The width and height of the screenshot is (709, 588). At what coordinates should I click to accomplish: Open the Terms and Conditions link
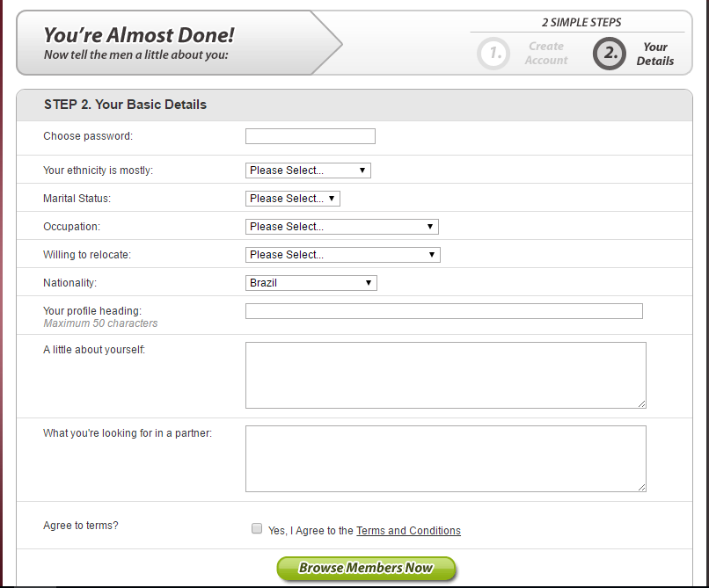(x=408, y=531)
